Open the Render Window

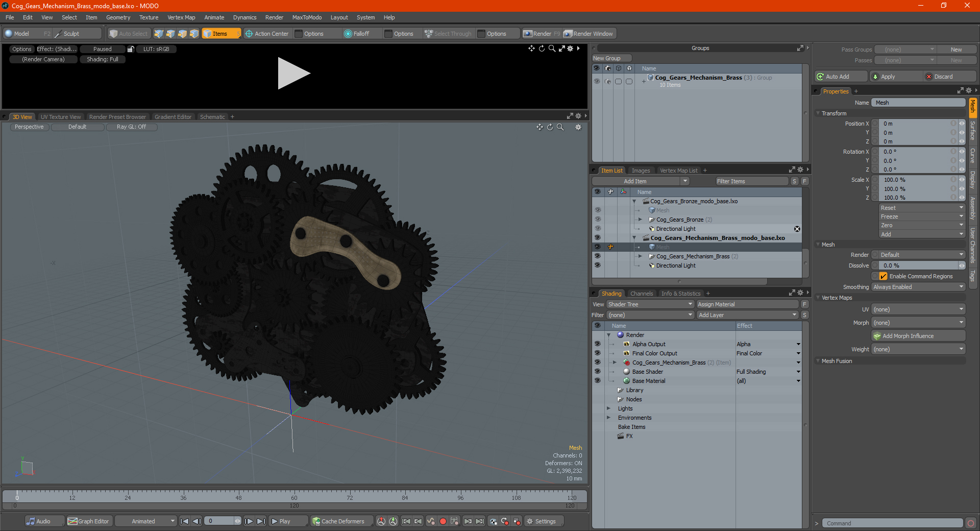click(589, 34)
